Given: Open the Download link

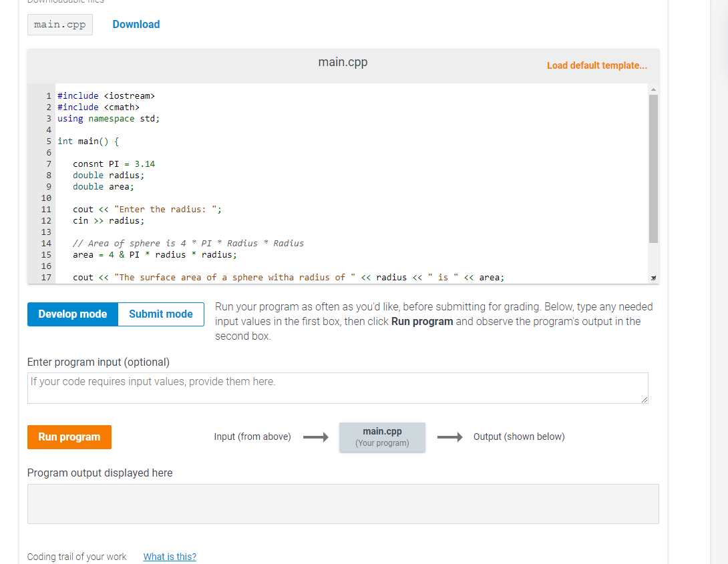Looking at the screenshot, I should point(136,24).
